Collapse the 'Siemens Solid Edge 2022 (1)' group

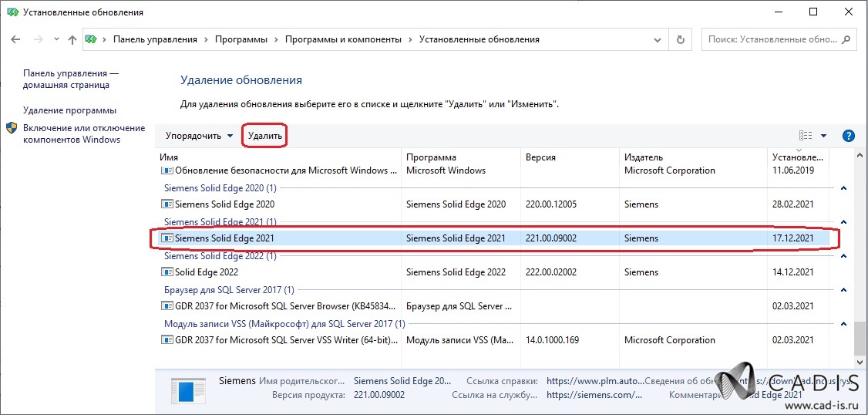tap(843, 256)
